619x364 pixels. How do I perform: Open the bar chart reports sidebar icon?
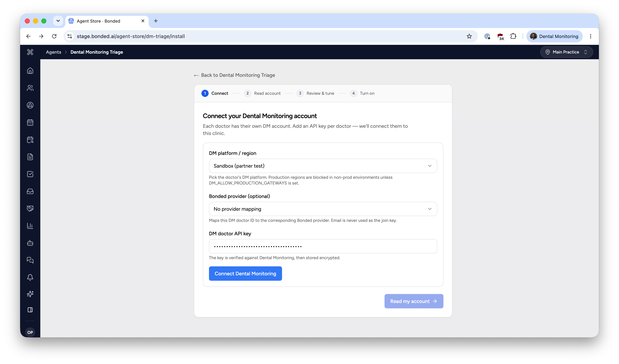[30, 226]
